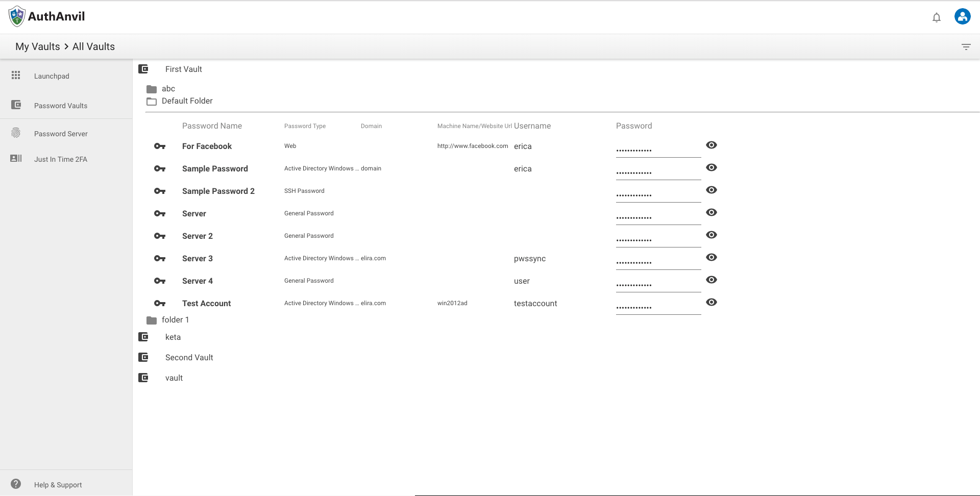Viewport: 980px width, 496px height.
Task: Open the user profile avatar
Action: (x=962, y=17)
